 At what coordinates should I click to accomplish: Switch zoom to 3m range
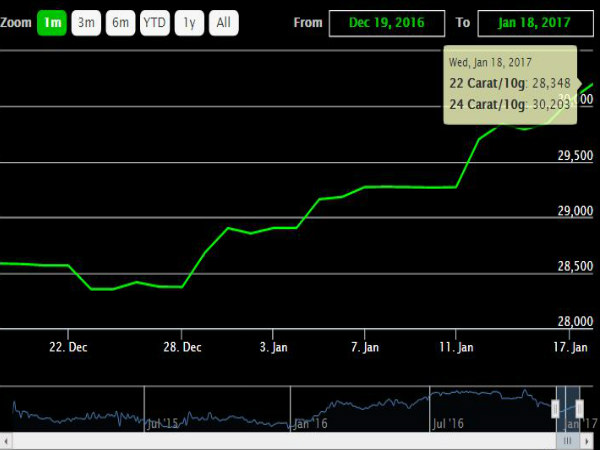(x=86, y=23)
